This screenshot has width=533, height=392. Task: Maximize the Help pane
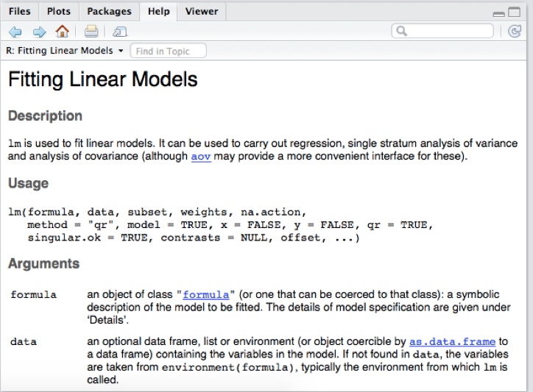[514, 13]
